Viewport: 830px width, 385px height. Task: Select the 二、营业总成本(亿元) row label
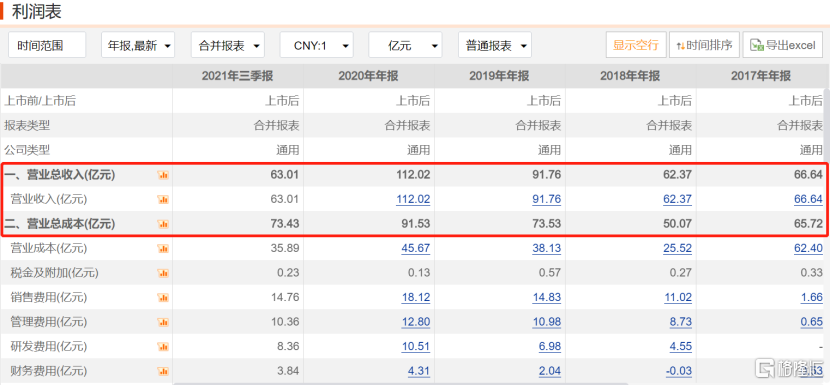(60, 225)
